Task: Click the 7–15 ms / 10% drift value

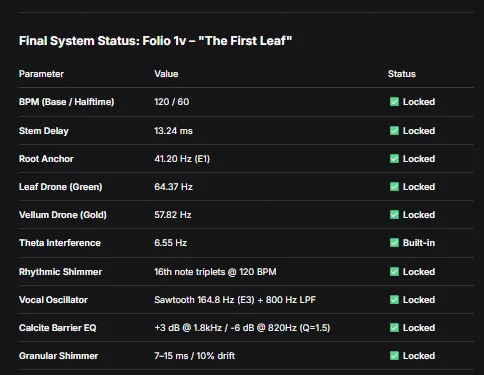Action: pyautogui.click(x=194, y=356)
